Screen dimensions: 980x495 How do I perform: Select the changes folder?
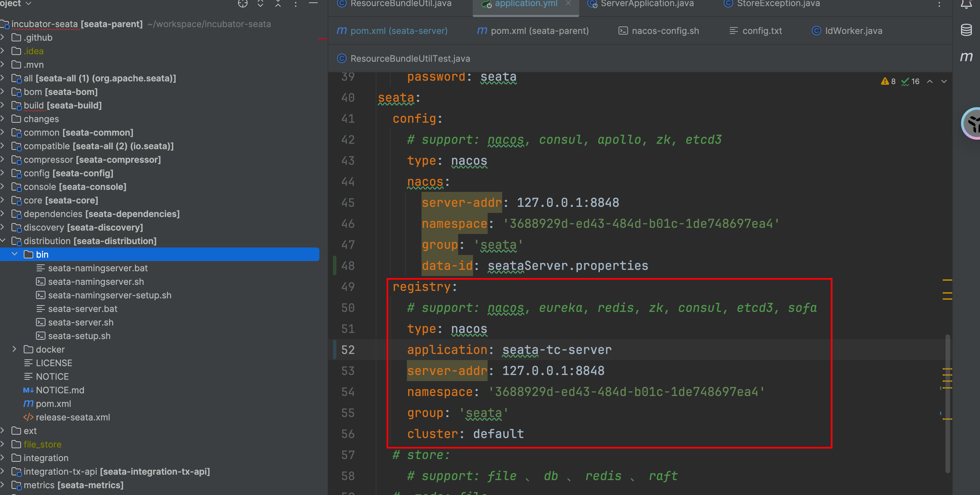pyautogui.click(x=41, y=119)
